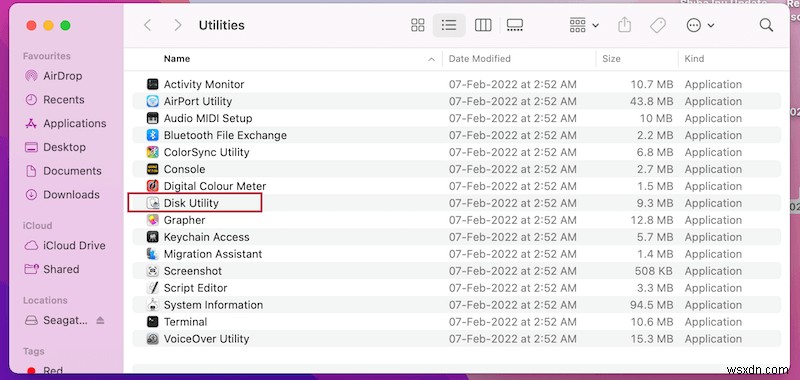The width and height of the screenshot is (800, 380).
Task: Click the 508 KB size value
Action: (x=654, y=271)
